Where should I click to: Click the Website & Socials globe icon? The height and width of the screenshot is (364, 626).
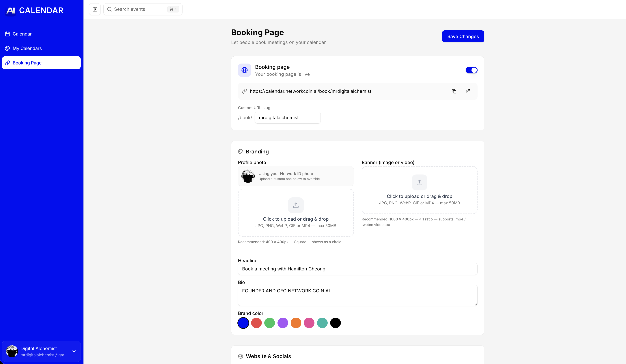241,356
